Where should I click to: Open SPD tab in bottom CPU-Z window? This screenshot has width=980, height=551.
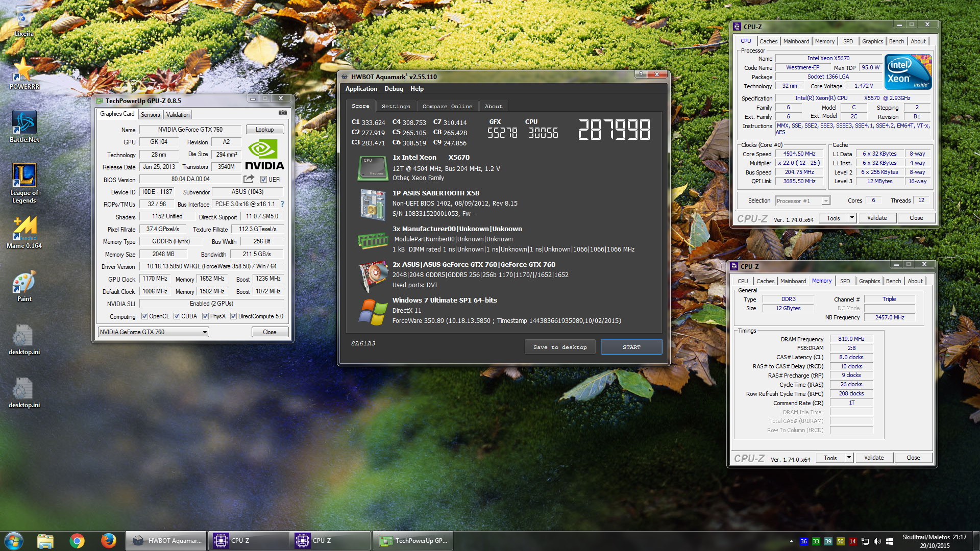845,281
